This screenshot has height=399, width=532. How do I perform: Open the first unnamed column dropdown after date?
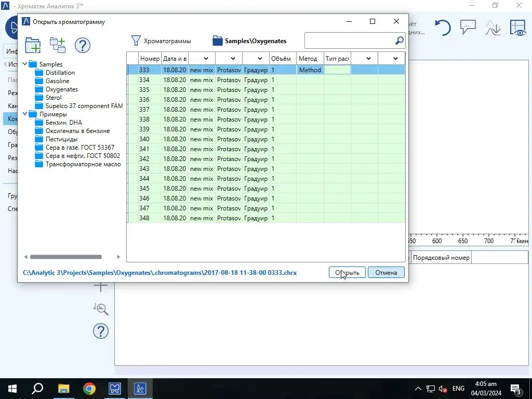pos(206,59)
